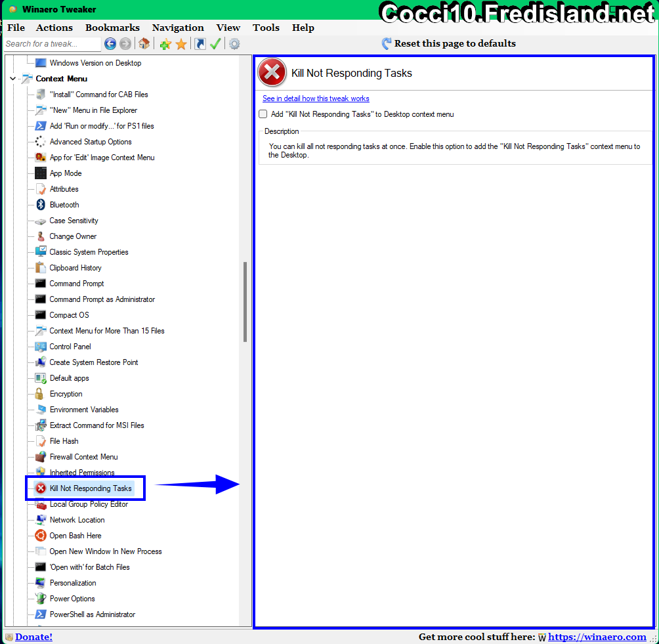Select 'Open with' for Batch Files
Viewport: 659px width, 644px height.
click(x=89, y=567)
